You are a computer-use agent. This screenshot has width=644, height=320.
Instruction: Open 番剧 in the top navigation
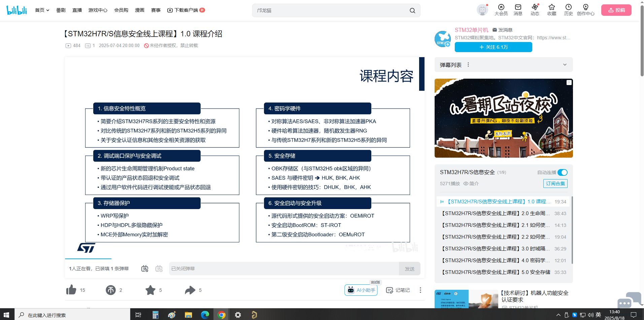pos(61,10)
